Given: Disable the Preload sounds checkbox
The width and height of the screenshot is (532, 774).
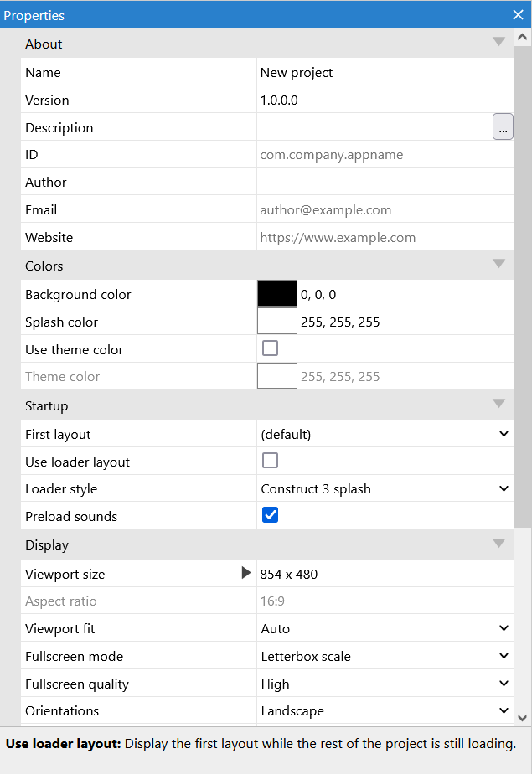Looking at the screenshot, I should coord(270,516).
